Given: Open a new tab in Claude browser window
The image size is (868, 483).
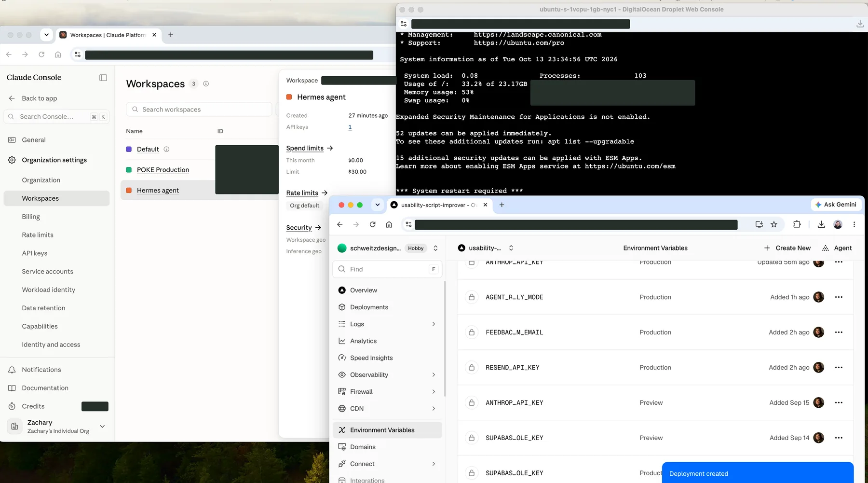Looking at the screenshot, I should 171,35.
